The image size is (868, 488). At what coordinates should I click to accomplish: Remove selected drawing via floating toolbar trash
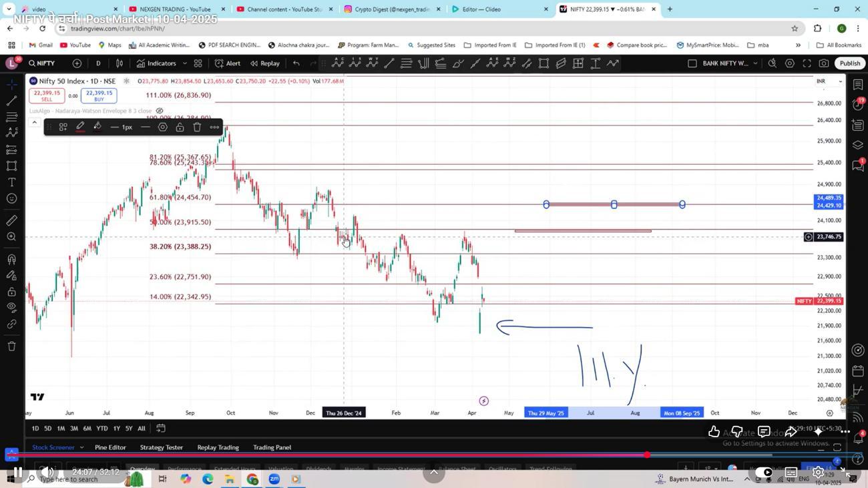(197, 127)
